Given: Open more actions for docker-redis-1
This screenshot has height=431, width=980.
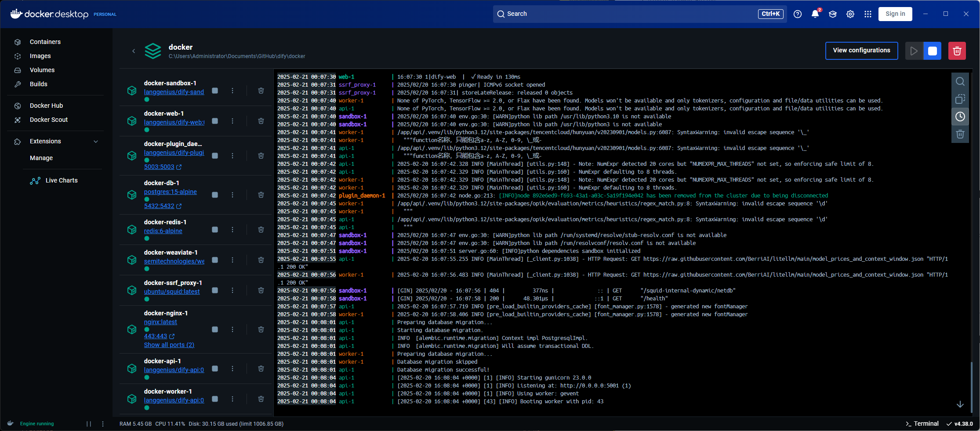Looking at the screenshot, I should (232, 230).
